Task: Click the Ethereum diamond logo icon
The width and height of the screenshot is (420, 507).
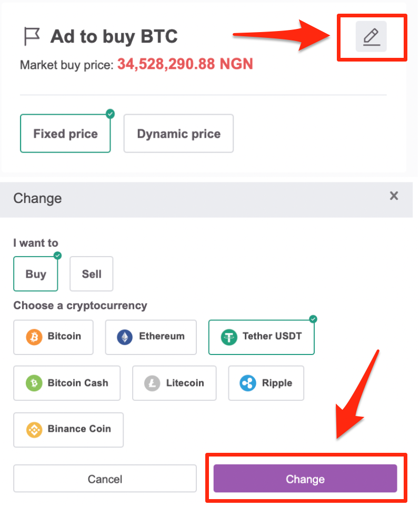Action: click(125, 337)
